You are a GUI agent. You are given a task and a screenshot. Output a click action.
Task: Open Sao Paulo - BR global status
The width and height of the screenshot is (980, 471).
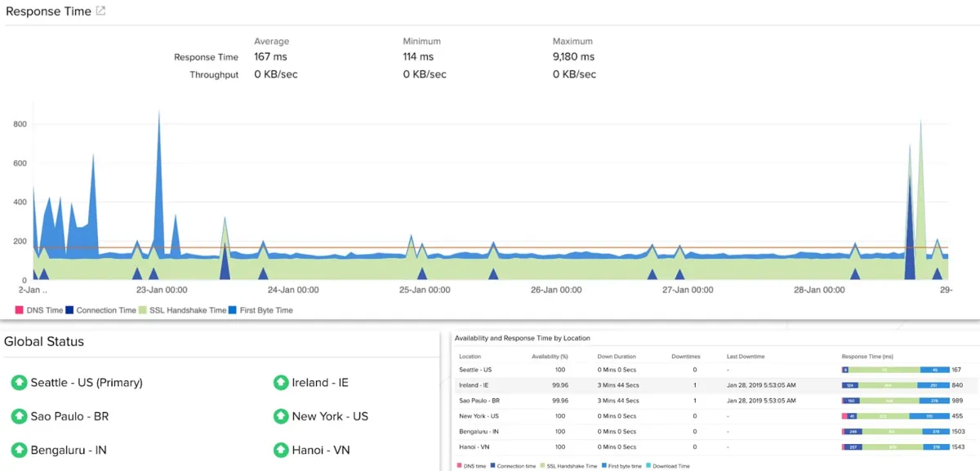69,416
